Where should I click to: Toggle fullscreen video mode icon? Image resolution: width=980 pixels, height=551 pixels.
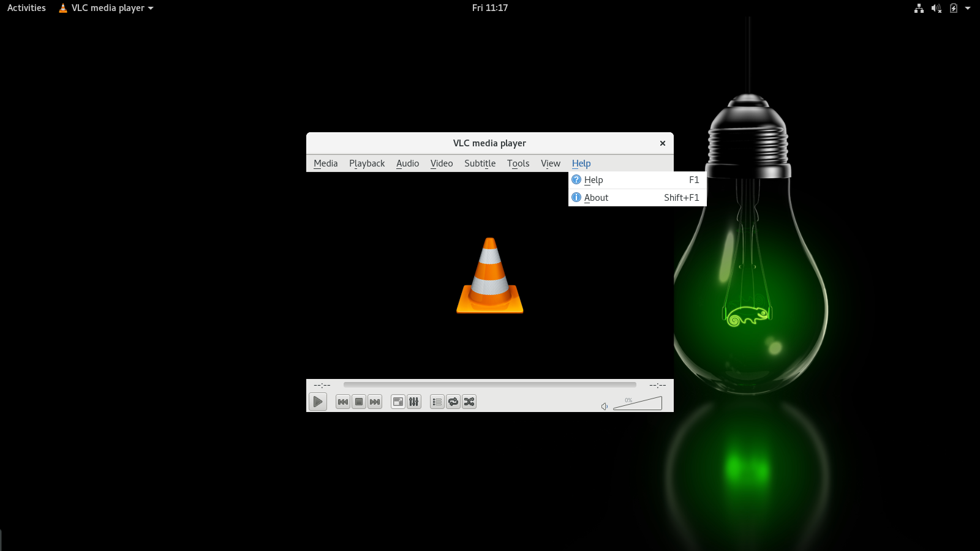pyautogui.click(x=398, y=402)
